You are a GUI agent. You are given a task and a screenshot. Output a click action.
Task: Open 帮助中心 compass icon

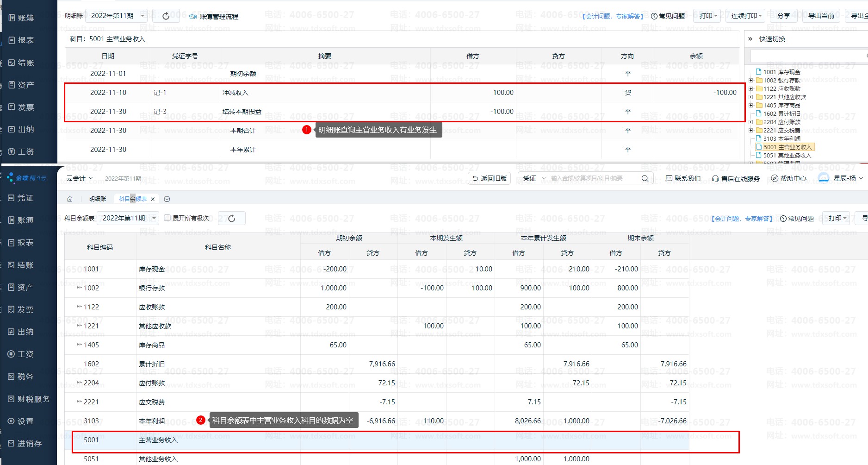(775, 178)
